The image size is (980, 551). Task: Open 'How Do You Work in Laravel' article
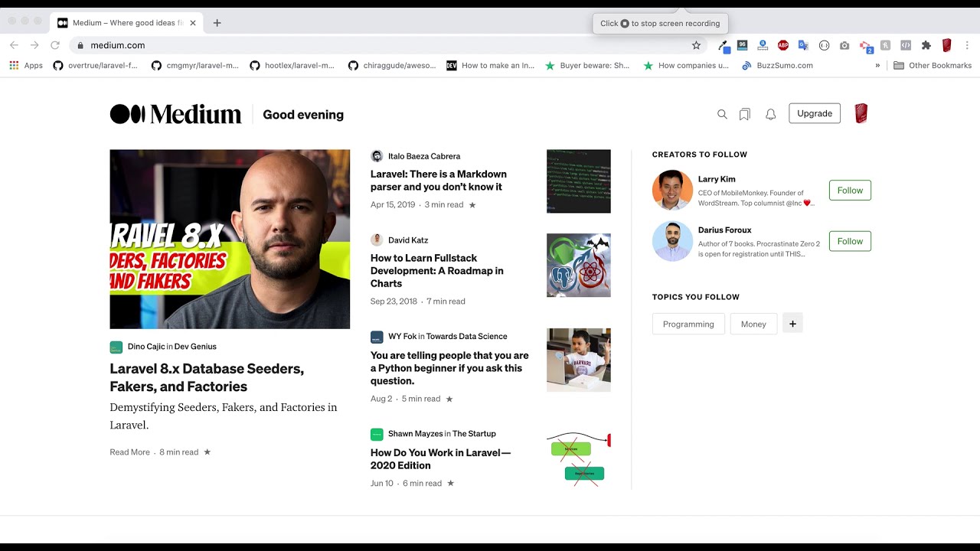point(440,459)
